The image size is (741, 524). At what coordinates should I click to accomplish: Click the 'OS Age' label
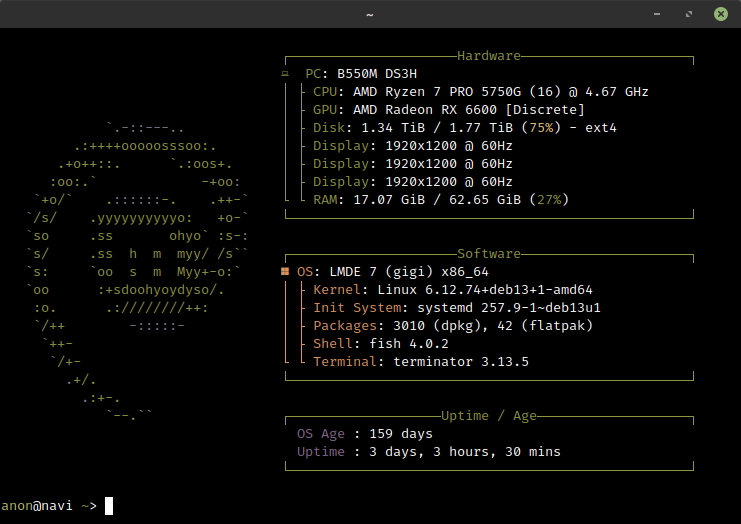pyautogui.click(x=321, y=434)
